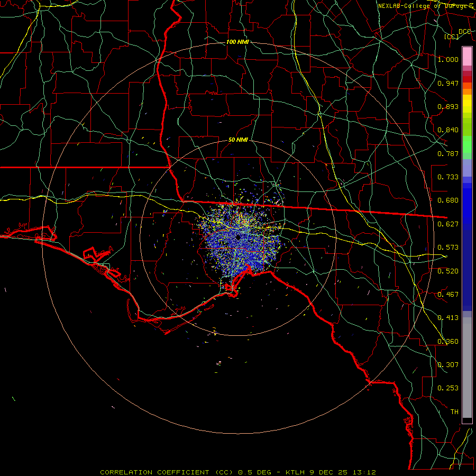Click the CORRELATION COEFFICIENT caption text

coord(157,472)
